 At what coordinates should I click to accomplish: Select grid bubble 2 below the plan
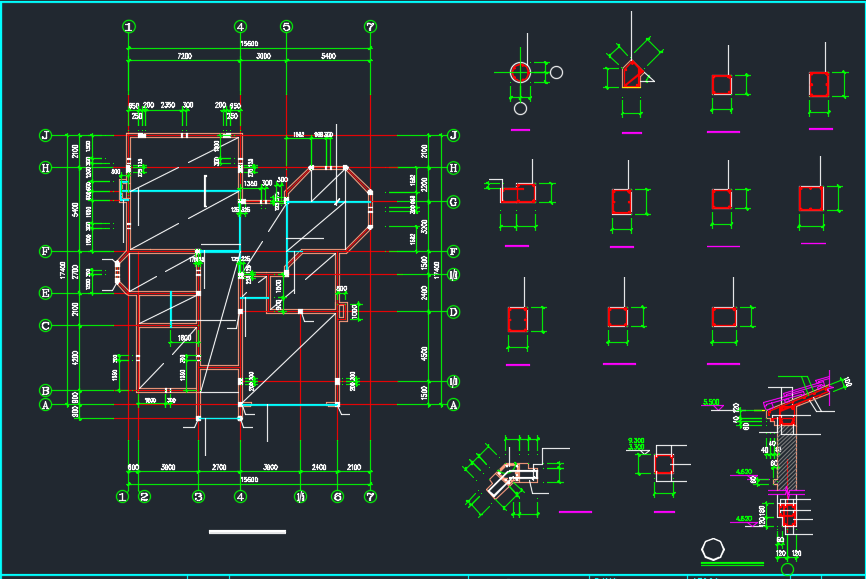pyautogui.click(x=144, y=497)
